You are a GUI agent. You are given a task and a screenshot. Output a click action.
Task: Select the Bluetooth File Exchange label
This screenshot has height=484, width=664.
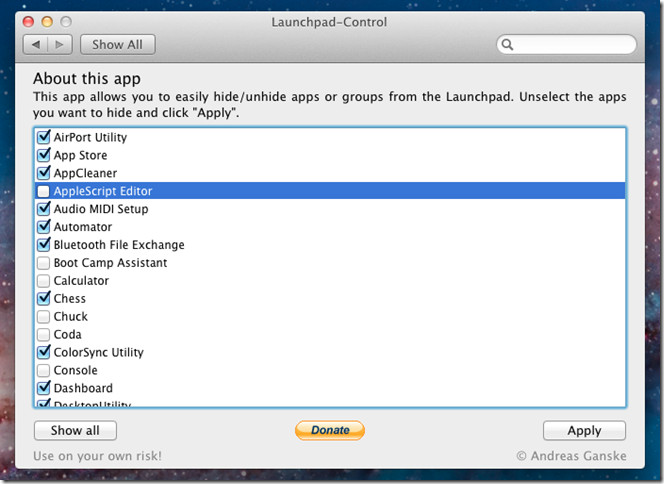tap(119, 245)
